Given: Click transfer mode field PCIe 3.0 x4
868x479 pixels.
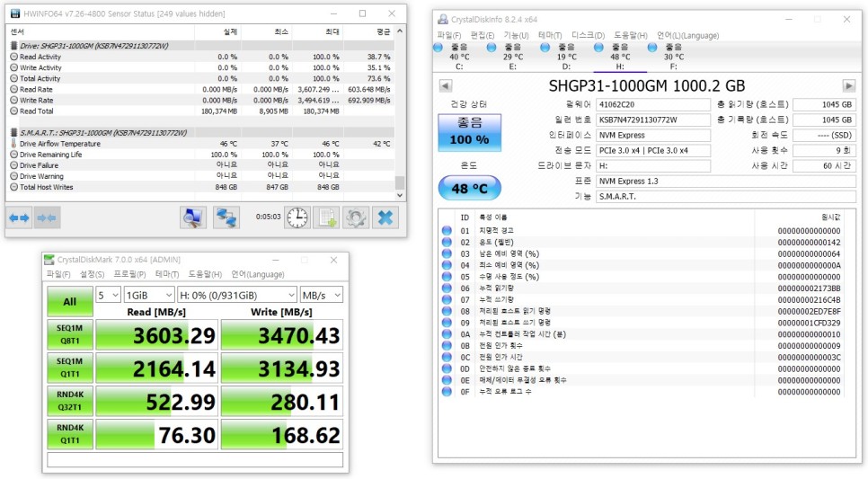Looking at the screenshot, I should pos(652,151).
